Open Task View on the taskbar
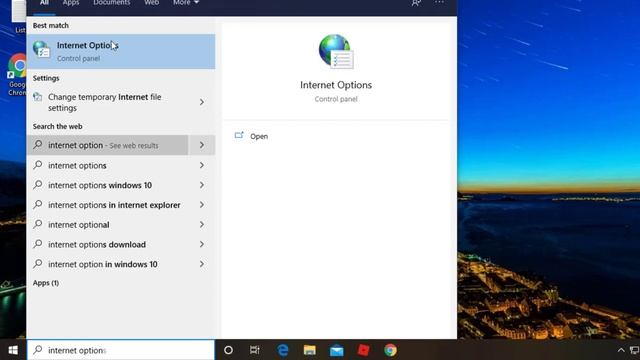The height and width of the screenshot is (360, 640). click(255, 350)
